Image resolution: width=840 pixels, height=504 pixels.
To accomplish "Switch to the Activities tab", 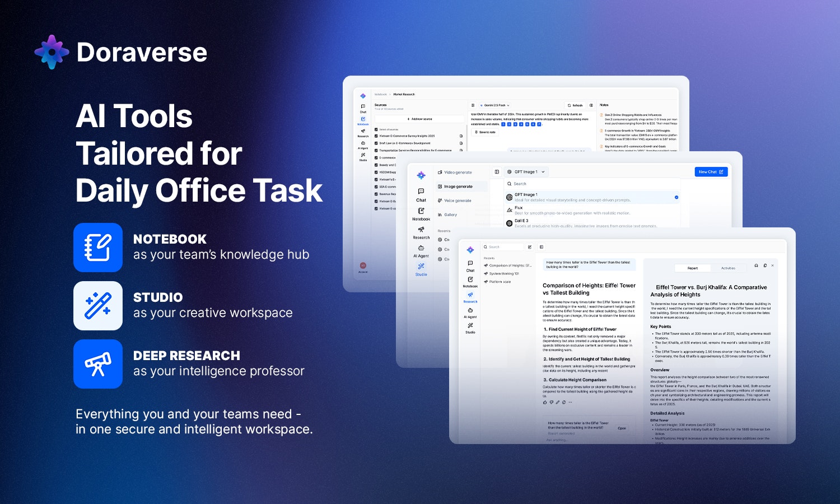I will point(729,268).
